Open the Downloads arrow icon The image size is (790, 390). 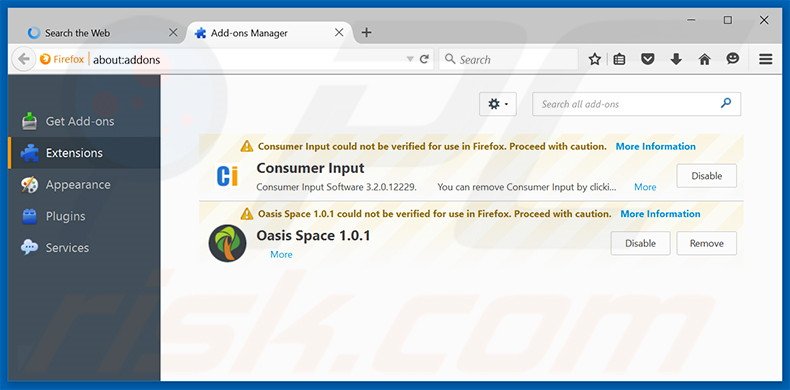(676, 59)
